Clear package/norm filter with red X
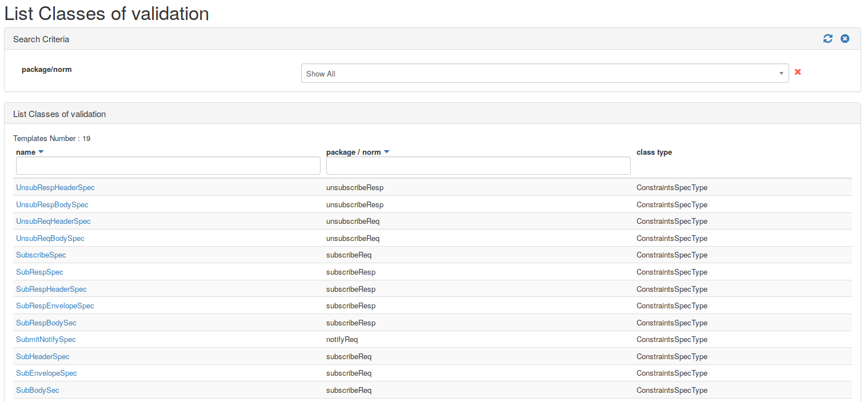This screenshot has width=868, height=402. (x=798, y=72)
